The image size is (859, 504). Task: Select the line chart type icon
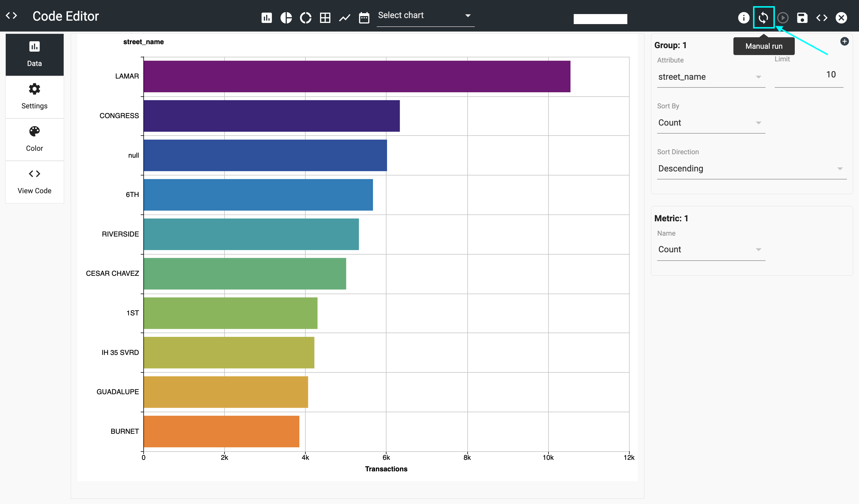(x=345, y=18)
